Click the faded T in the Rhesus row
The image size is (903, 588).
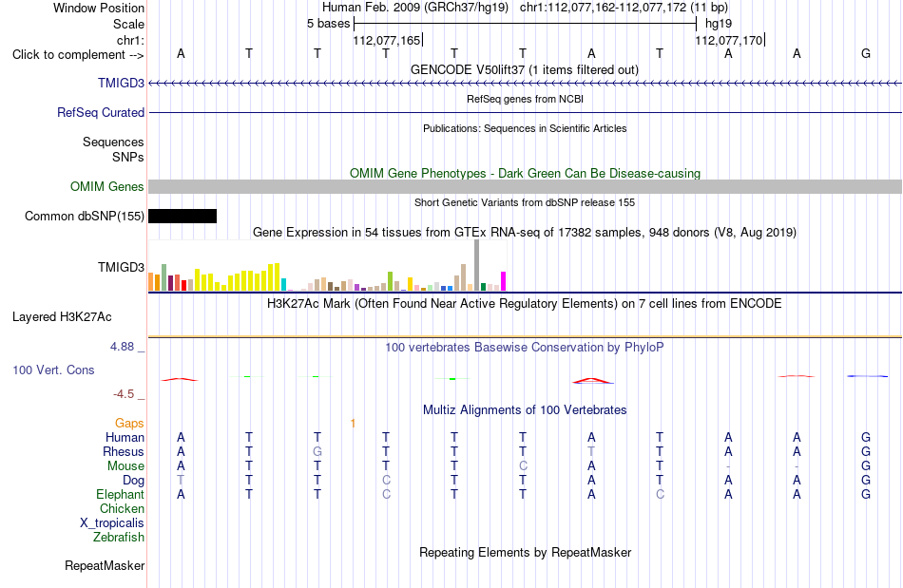591,451
